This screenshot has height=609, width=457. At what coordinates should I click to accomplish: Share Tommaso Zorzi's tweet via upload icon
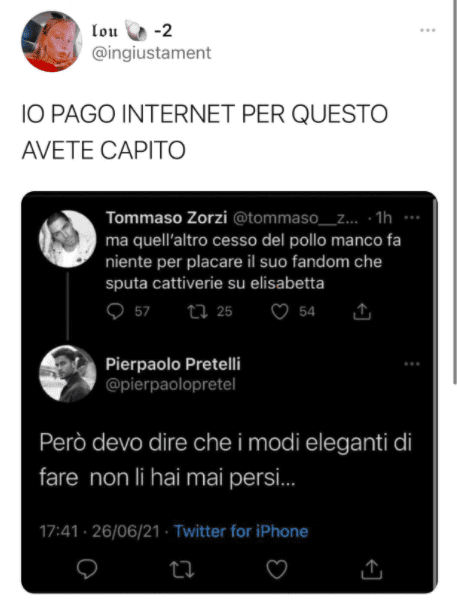362,311
